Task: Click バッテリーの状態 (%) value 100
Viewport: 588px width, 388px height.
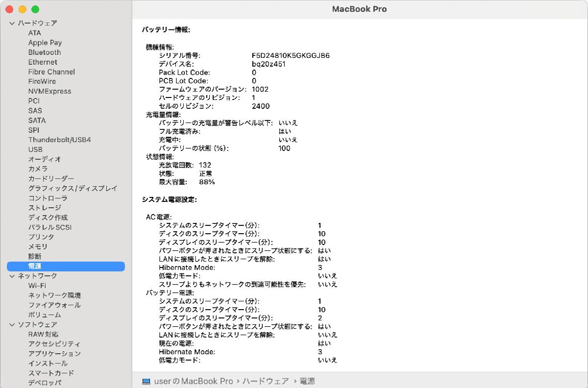Action: tap(284, 148)
